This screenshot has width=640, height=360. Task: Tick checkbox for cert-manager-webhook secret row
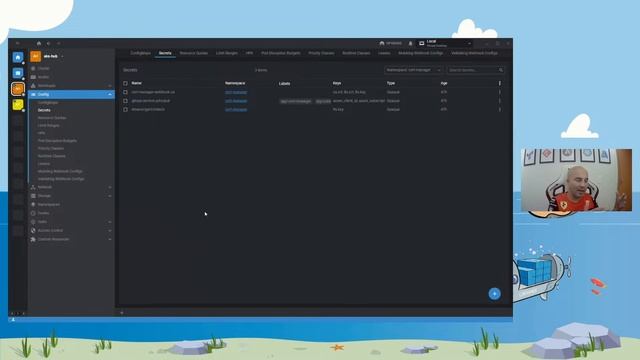(x=125, y=92)
